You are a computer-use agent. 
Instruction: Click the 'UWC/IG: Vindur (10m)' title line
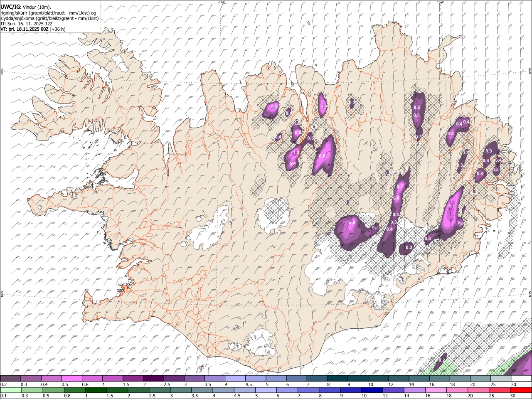click(26, 7)
